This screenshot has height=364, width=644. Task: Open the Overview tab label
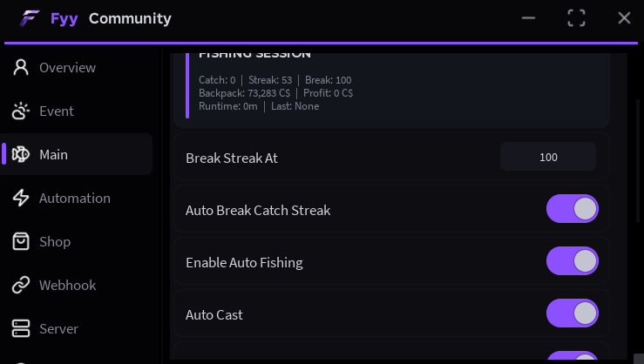point(67,67)
